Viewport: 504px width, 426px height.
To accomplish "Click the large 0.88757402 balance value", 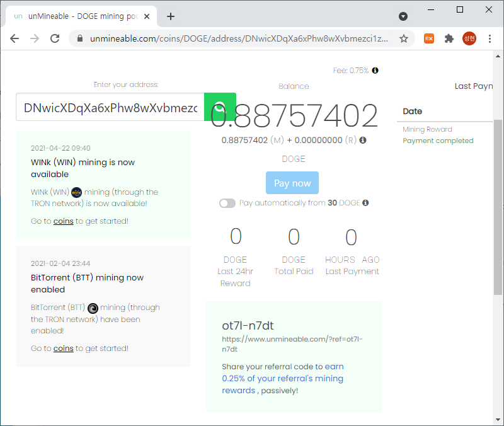I will tap(294, 115).
